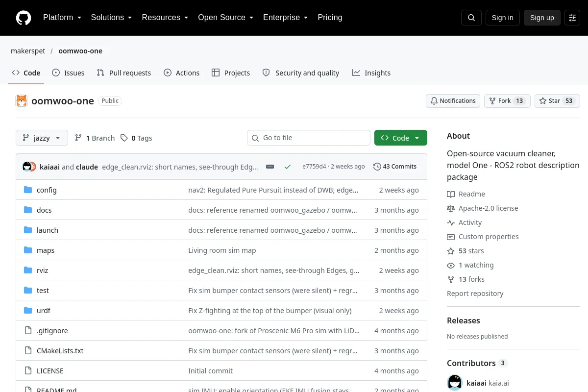Image resolution: width=588 pixels, height=392 pixels.
Task: Star the repository button
Action: [x=557, y=101]
